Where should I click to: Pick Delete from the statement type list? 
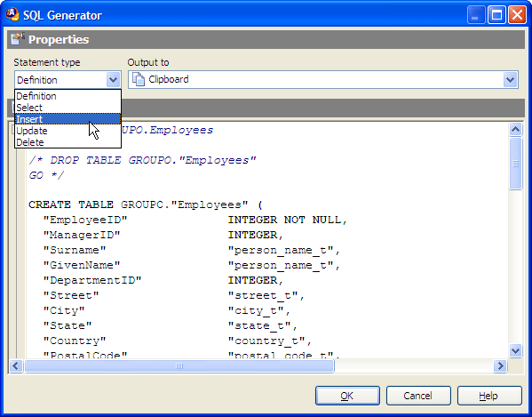[67, 142]
